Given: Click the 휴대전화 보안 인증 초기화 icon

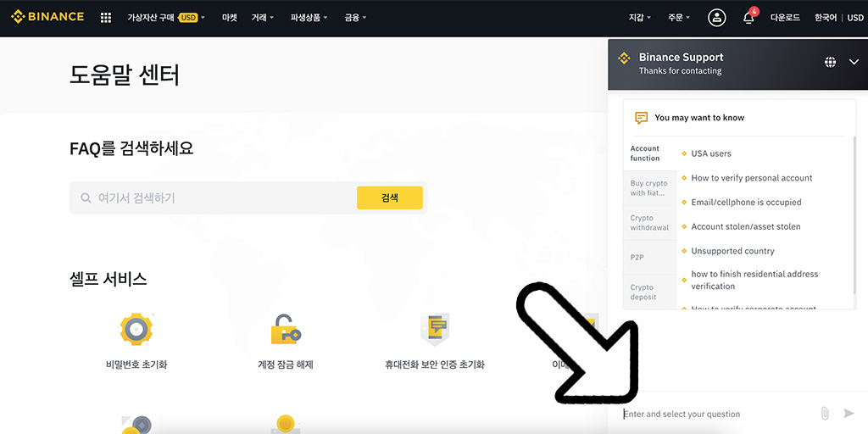Looking at the screenshot, I should [435, 330].
